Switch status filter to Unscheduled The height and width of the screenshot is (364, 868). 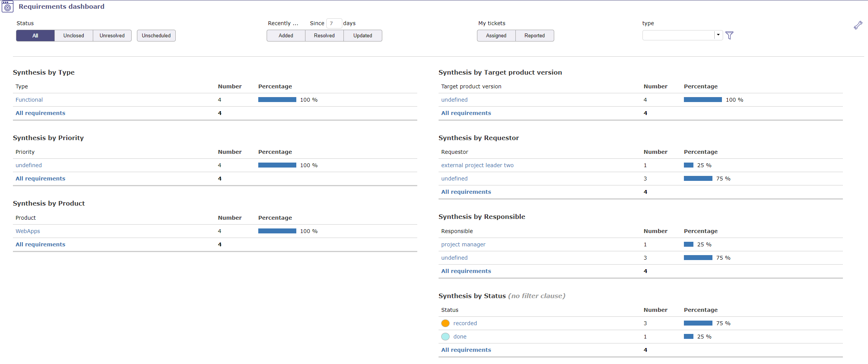(156, 35)
